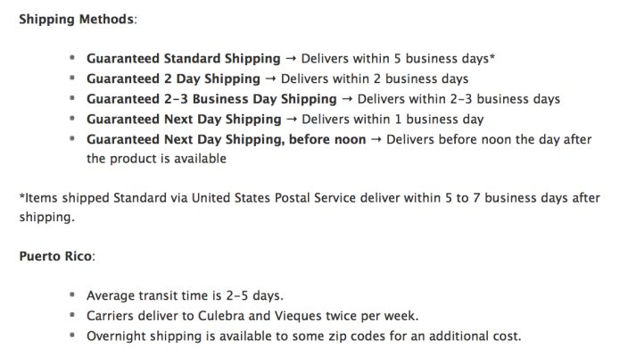This screenshot has width=628, height=364.
Task: Select Guaranteed 2-3 Business Day Shipping label
Action: 211,99
